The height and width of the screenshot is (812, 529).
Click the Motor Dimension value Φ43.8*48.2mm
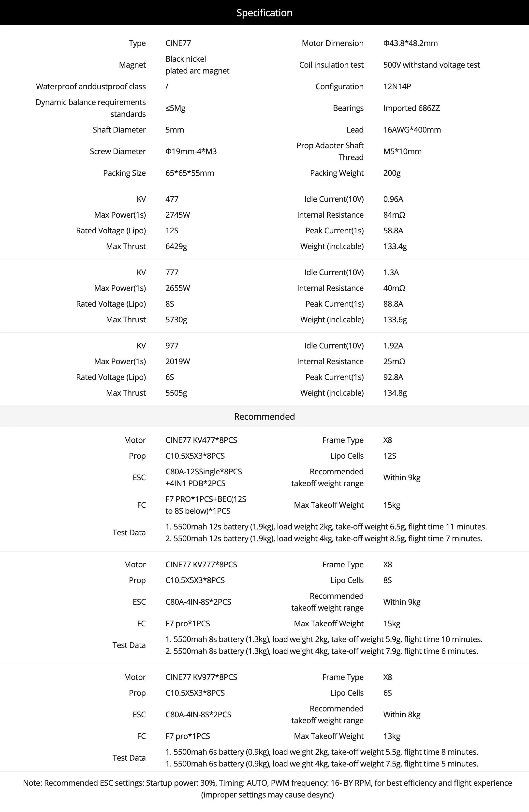(410, 43)
